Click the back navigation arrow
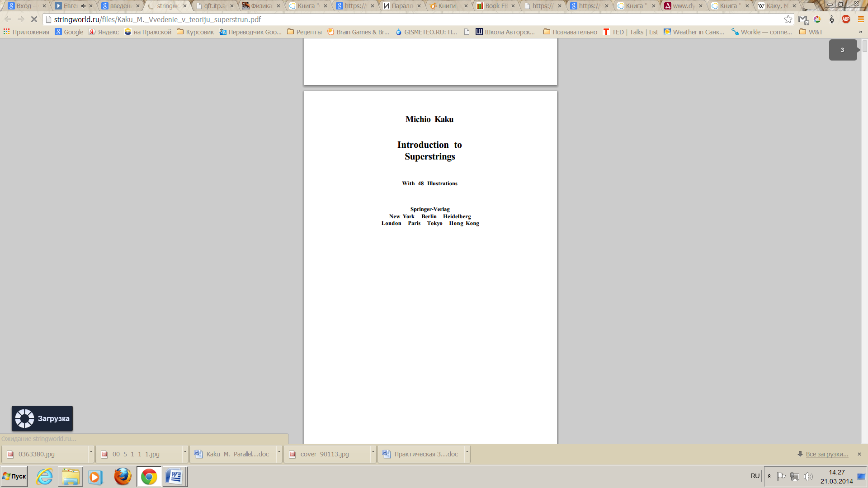Viewport: 868px width, 488px height. (x=8, y=19)
